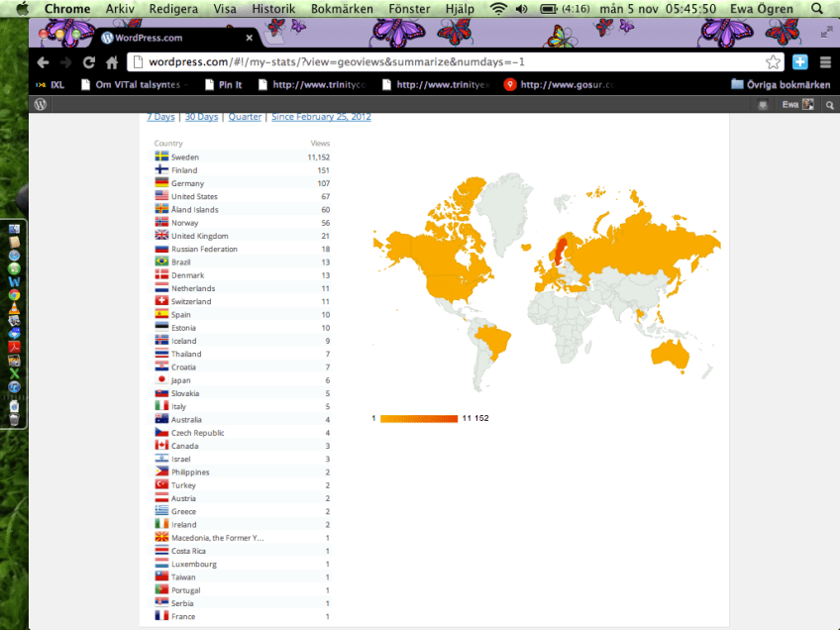Click the Quarter stats link

pos(245,117)
